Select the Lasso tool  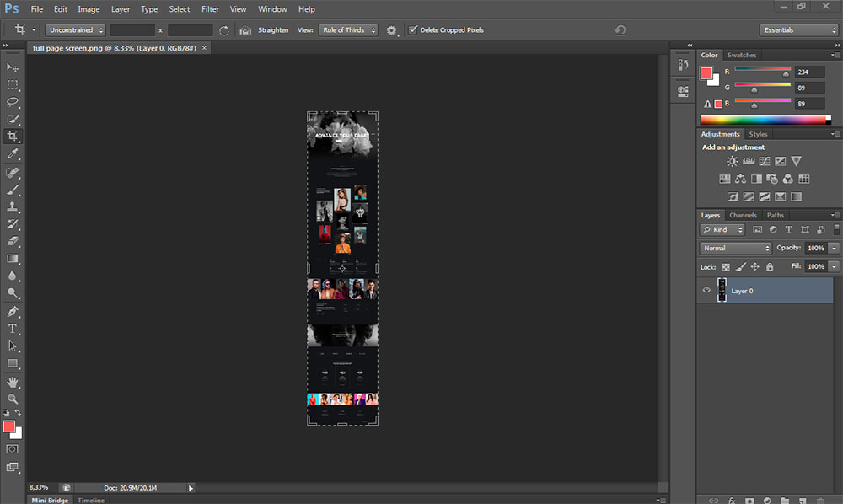point(13,102)
